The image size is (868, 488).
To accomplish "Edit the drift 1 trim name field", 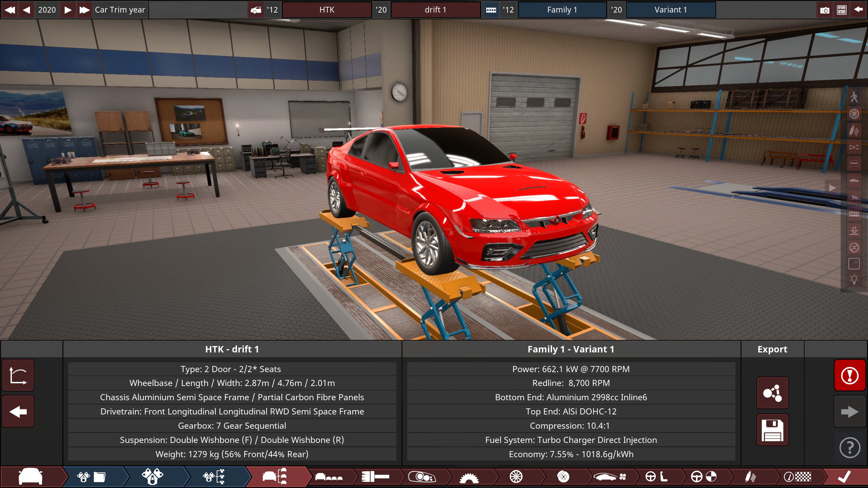I will point(435,10).
